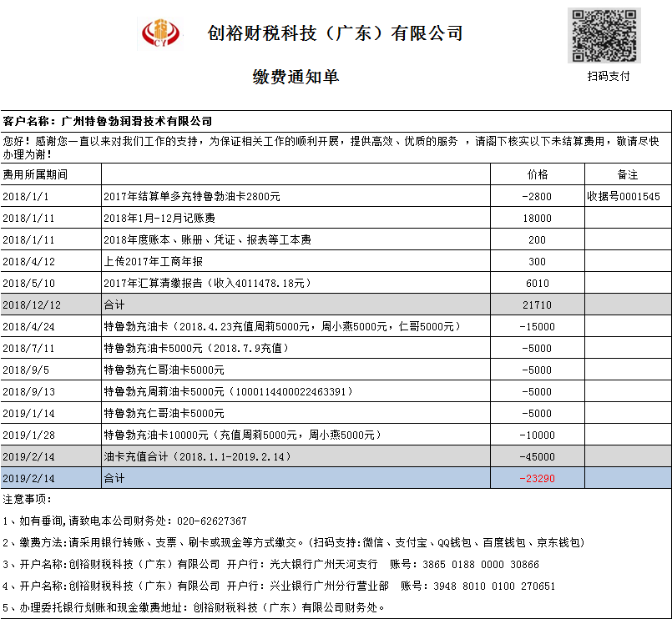Click note 1 with phone number 020-62627367

coord(124,521)
